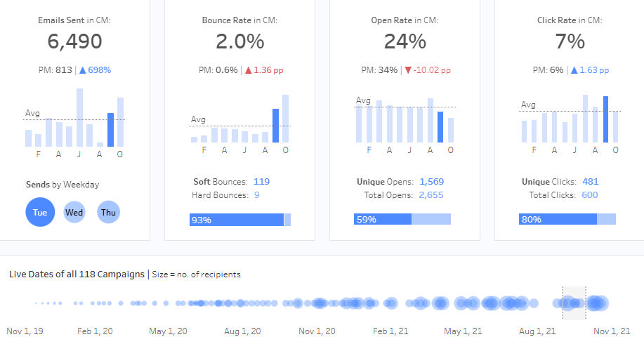Click the red up triangle in Bounce Rate
The width and height of the screenshot is (644, 344).
click(x=248, y=70)
